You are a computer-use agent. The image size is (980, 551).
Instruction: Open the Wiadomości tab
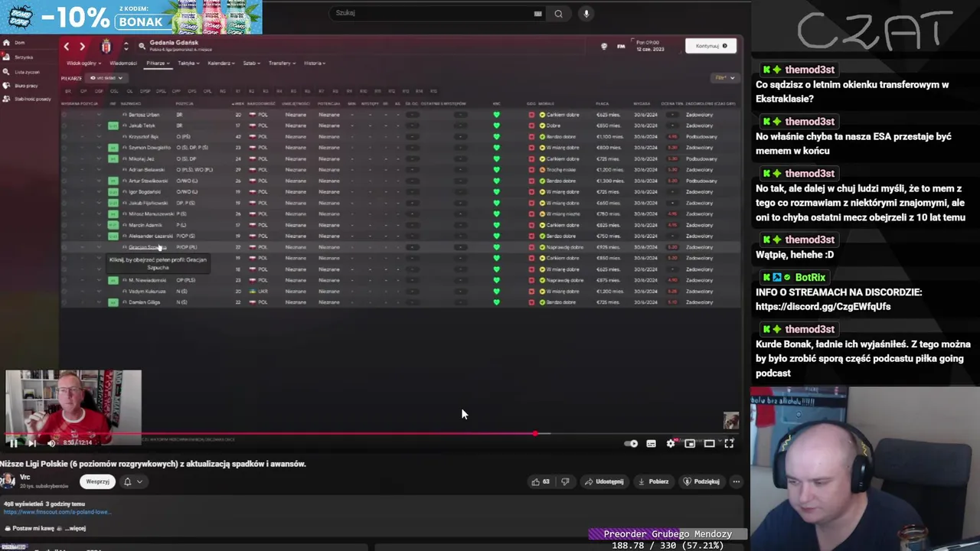pos(123,64)
